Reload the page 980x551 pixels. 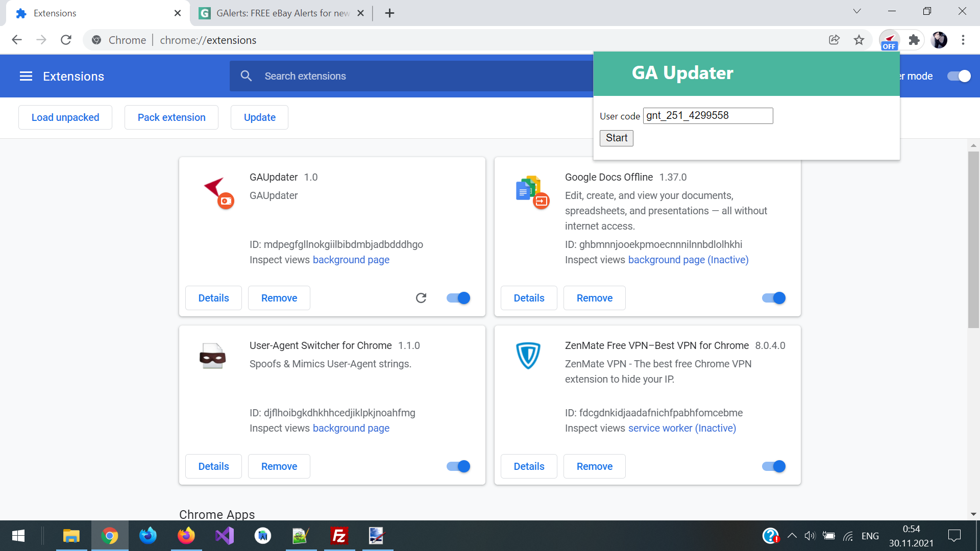pos(66,40)
